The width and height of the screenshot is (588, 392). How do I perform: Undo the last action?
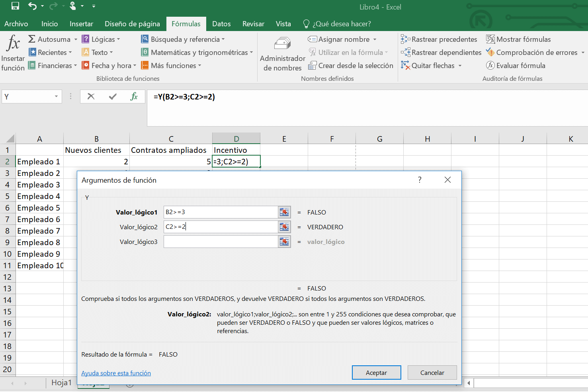pyautogui.click(x=32, y=6)
